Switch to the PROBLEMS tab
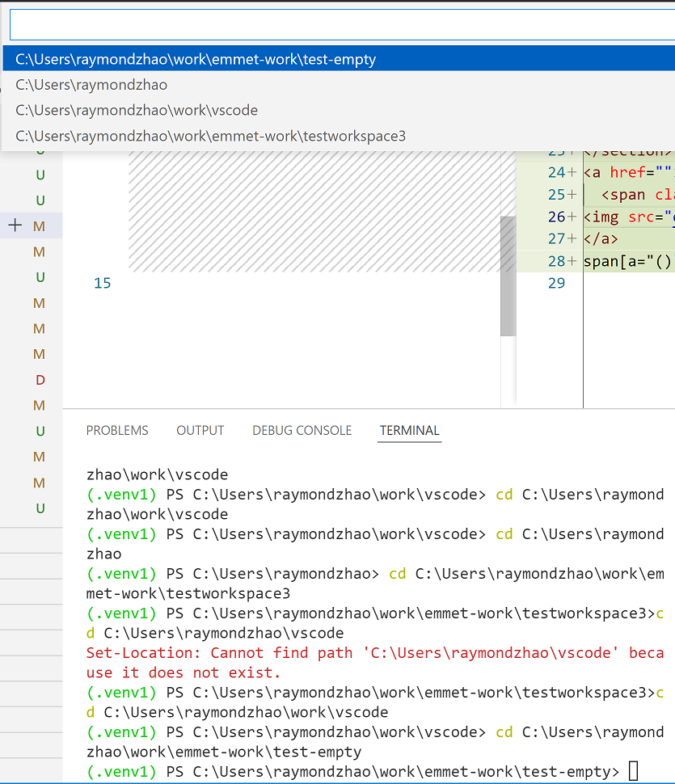The width and height of the screenshot is (675, 784). click(116, 430)
